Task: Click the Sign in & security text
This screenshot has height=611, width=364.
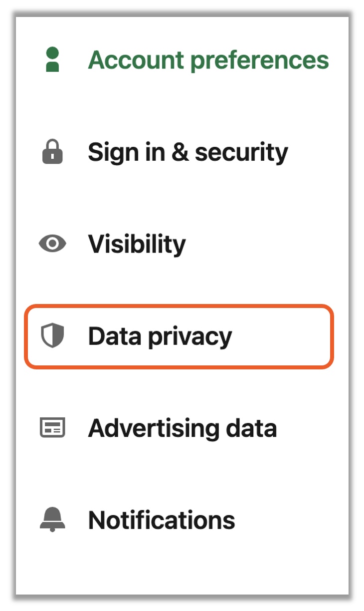Action: click(188, 153)
